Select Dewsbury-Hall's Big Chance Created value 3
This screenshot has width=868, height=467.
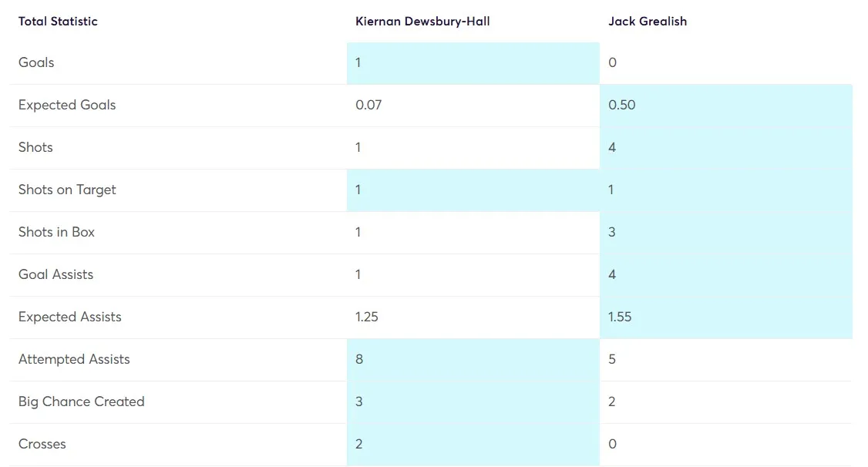click(x=358, y=401)
